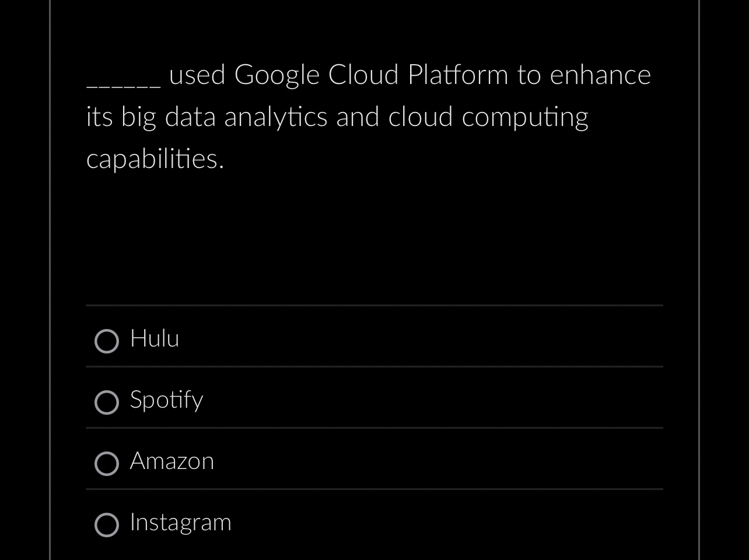749x560 pixels.
Task: Click the Spotify answer label
Action: (166, 401)
